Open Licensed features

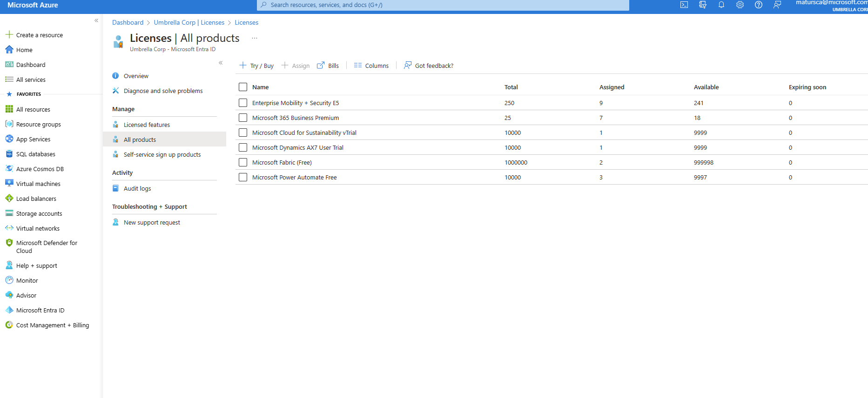164,125
